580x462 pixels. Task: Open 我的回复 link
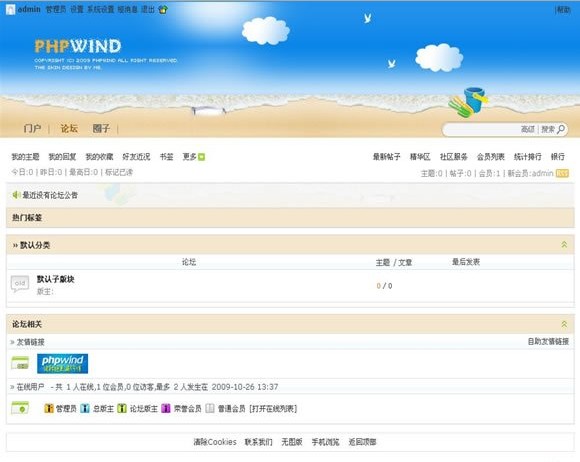62,157
